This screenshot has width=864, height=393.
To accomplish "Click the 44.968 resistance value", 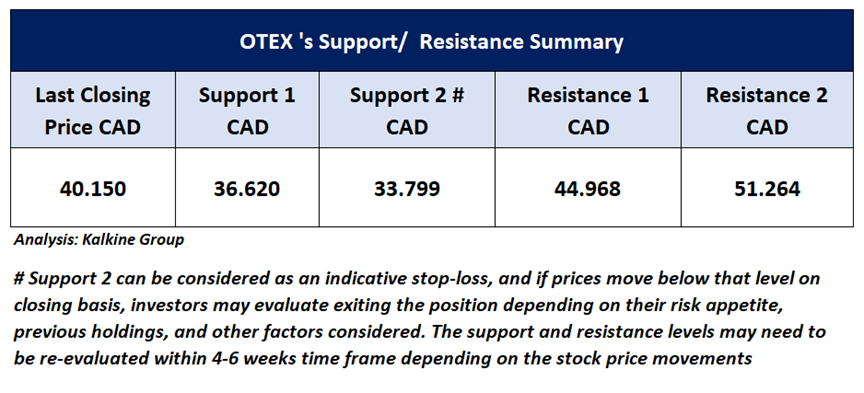I will (x=588, y=189).
